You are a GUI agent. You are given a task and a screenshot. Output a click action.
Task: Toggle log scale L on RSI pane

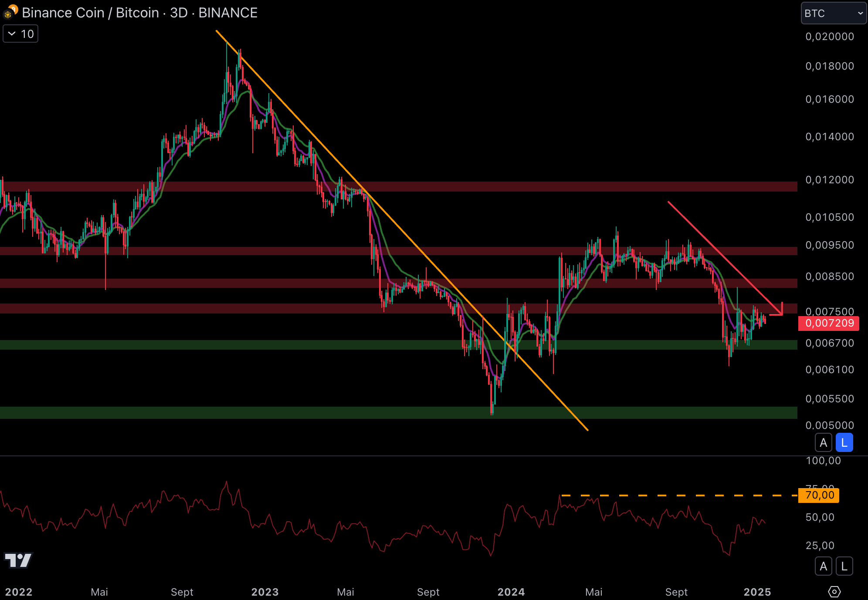pyautogui.click(x=844, y=566)
